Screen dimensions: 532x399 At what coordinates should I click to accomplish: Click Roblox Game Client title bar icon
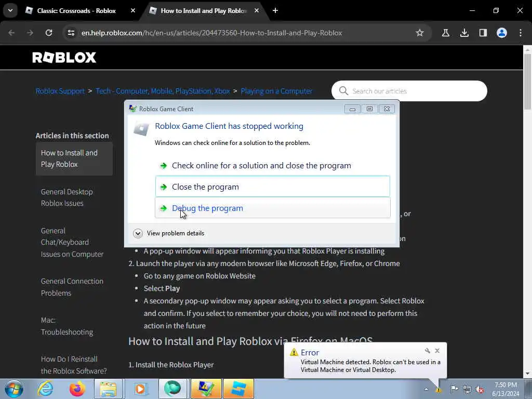[132, 109]
